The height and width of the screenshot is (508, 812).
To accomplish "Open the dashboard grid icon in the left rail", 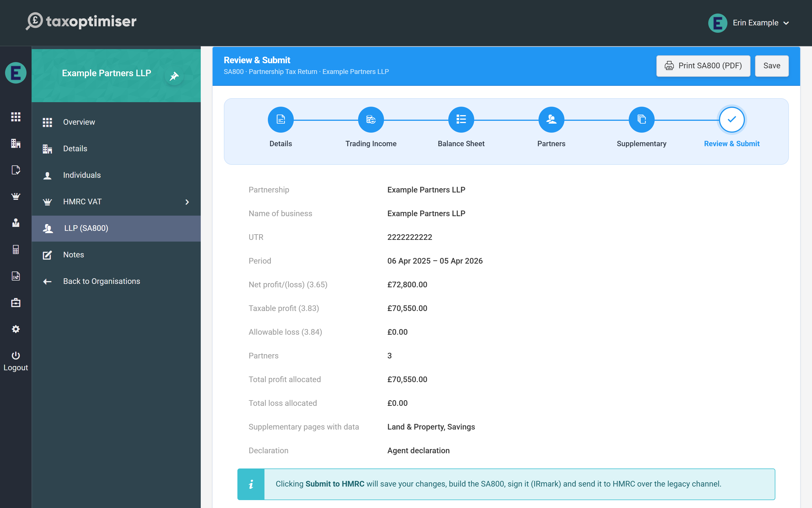I will [16, 117].
